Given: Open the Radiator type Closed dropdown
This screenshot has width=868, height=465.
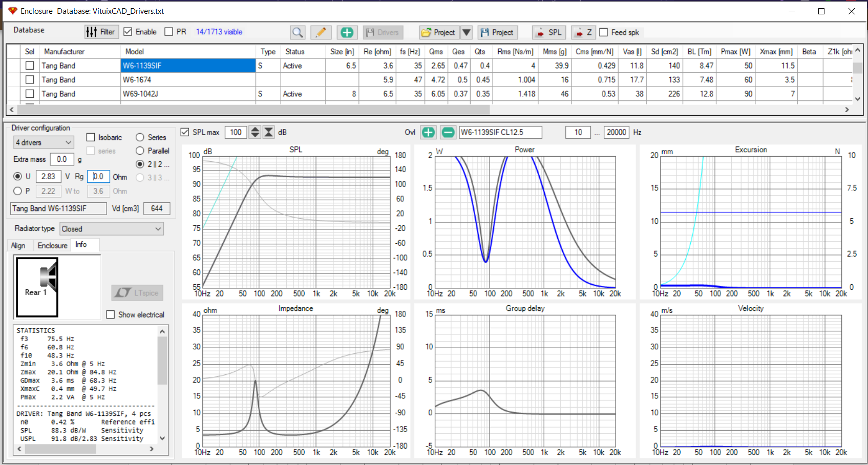Looking at the screenshot, I should coord(112,229).
